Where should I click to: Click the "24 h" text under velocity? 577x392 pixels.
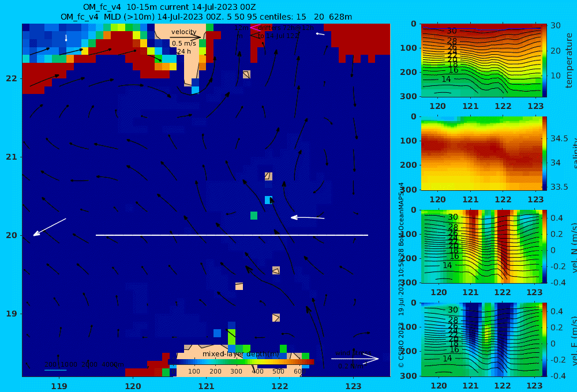point(184,51)
